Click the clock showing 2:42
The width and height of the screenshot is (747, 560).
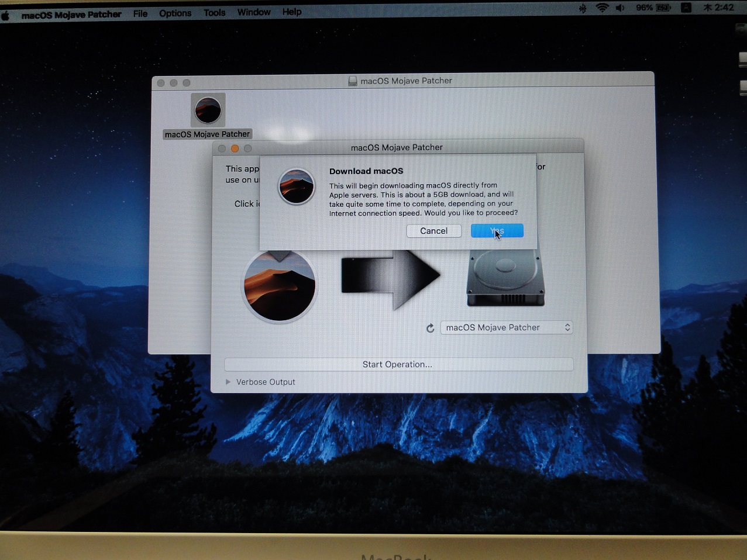click(x=718, y=8)
